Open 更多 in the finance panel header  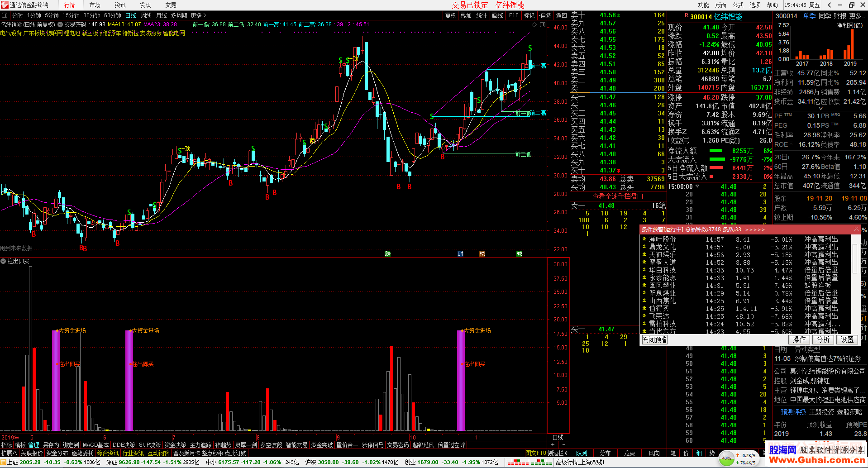point(858,16)
